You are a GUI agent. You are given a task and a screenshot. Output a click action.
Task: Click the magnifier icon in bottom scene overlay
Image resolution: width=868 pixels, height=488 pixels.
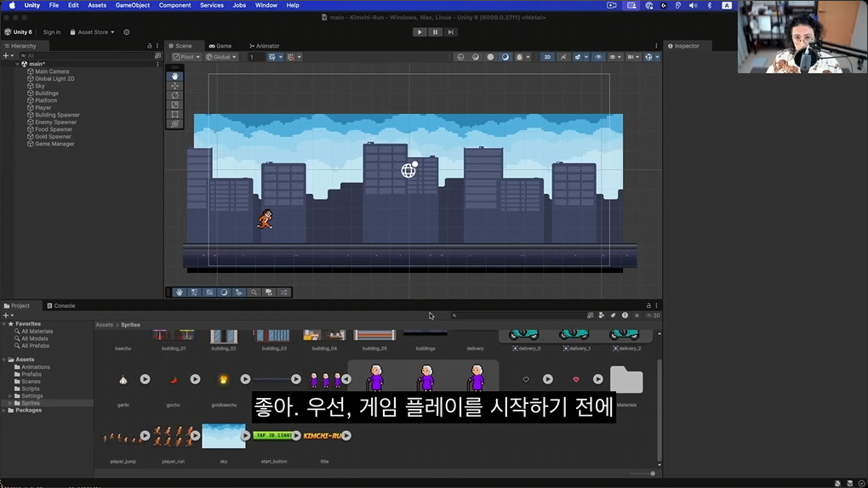(x=254, y=292)
